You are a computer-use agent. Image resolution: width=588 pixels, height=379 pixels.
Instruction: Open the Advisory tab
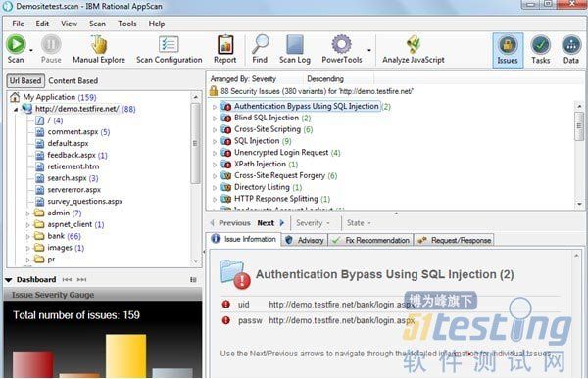[x=305, y=240]
